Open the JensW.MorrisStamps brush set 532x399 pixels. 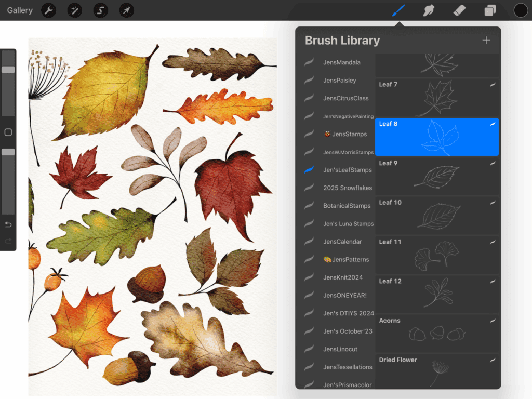pyautogui.click(x=348, y=152)
